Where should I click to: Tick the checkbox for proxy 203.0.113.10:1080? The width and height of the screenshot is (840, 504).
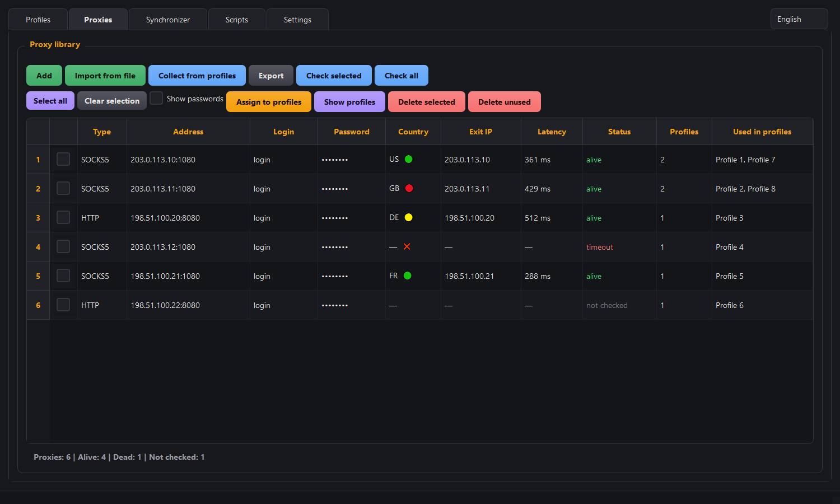(63, 159)
